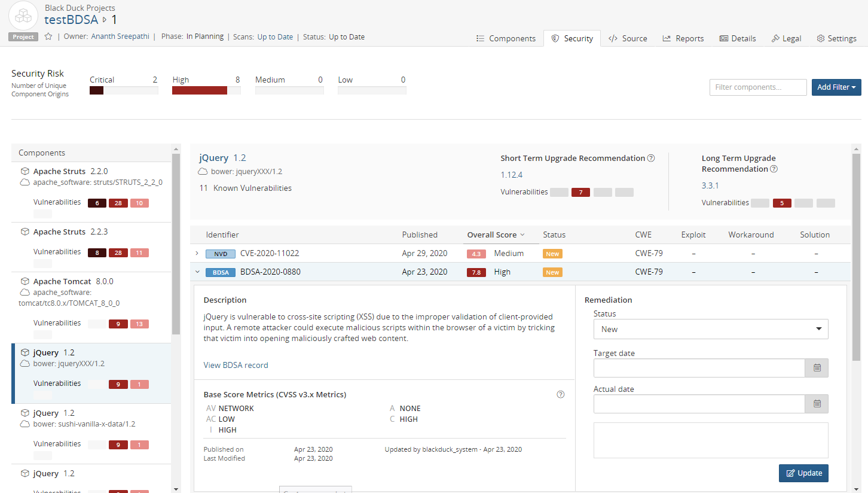Click the High risk bar
Viewport: 868px width, 493px height.
click(206, 90)
